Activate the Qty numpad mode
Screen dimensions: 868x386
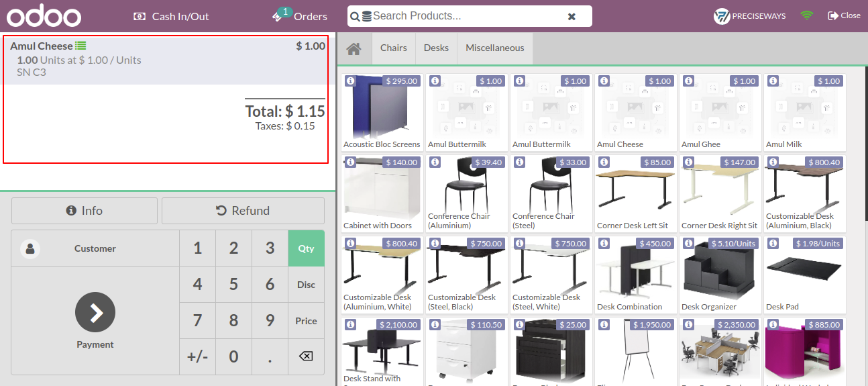pyautogui.click(x=306, y=248)
